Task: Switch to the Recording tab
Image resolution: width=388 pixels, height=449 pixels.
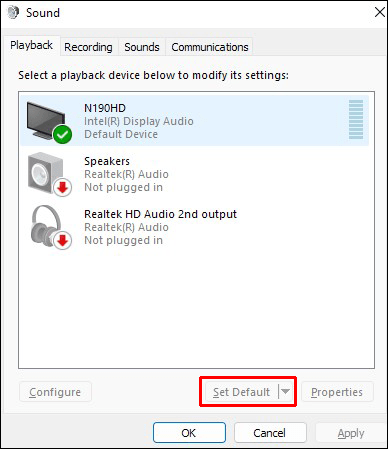Action: tap(88, 47)
